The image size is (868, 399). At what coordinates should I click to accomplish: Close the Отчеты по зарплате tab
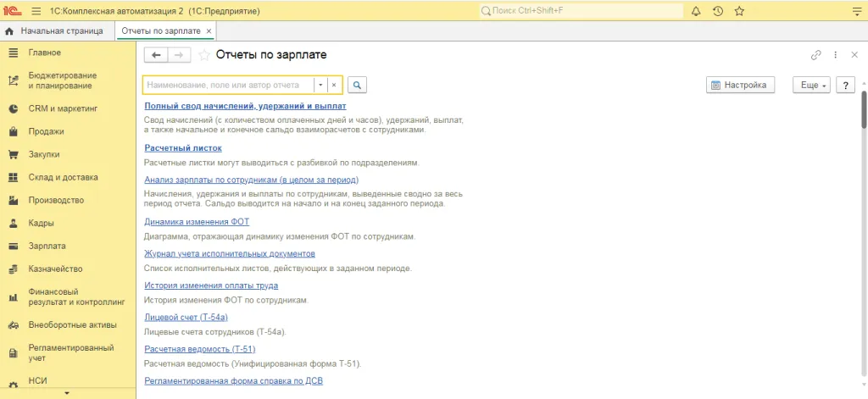[209, 31]
